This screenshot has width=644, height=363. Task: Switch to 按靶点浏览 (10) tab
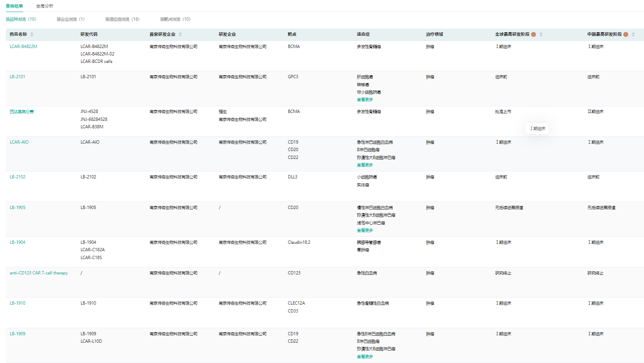(x=175, y=19)
